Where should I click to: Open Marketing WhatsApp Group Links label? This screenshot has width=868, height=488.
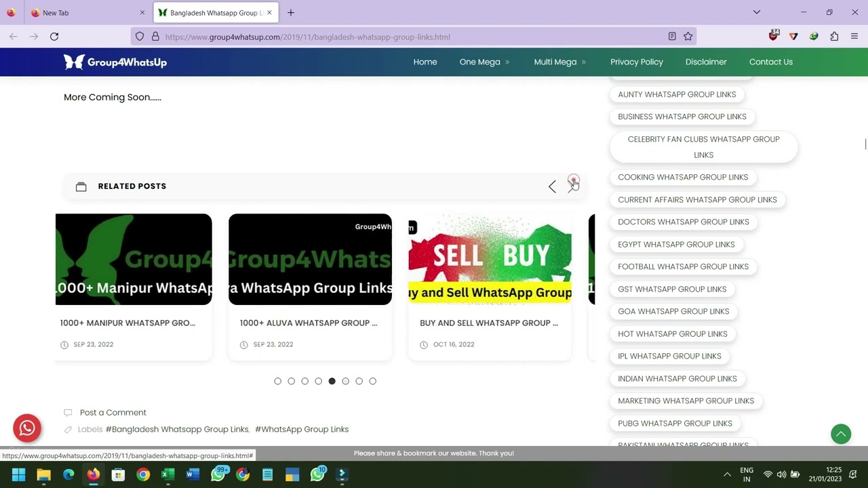point(686,401)
